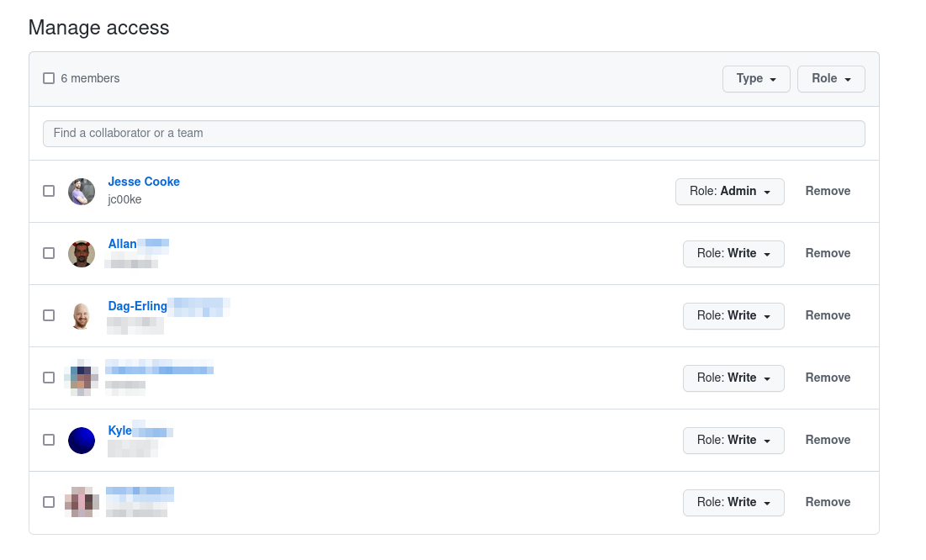The width and height of the screenshot is (926, 560).
Task: Click Kyle's blue sphere avatar
Action: pos(82,440)
